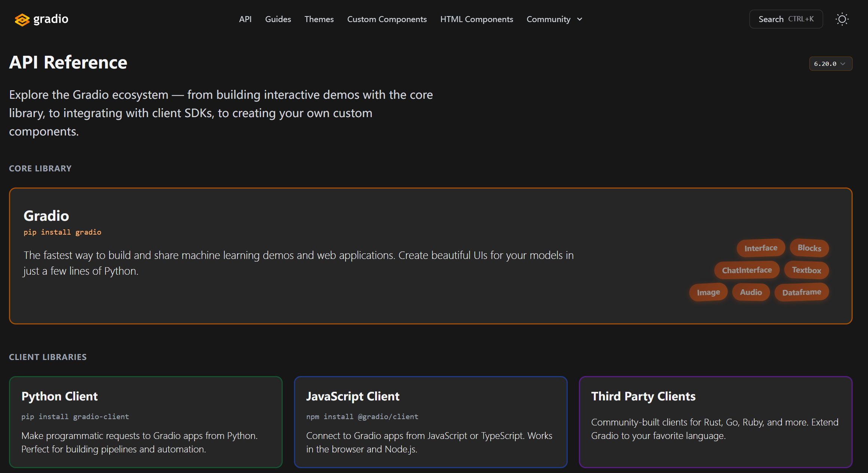
Task: Click 'Community-built clients for Rust, Go' text
Action: coord(715,429)
